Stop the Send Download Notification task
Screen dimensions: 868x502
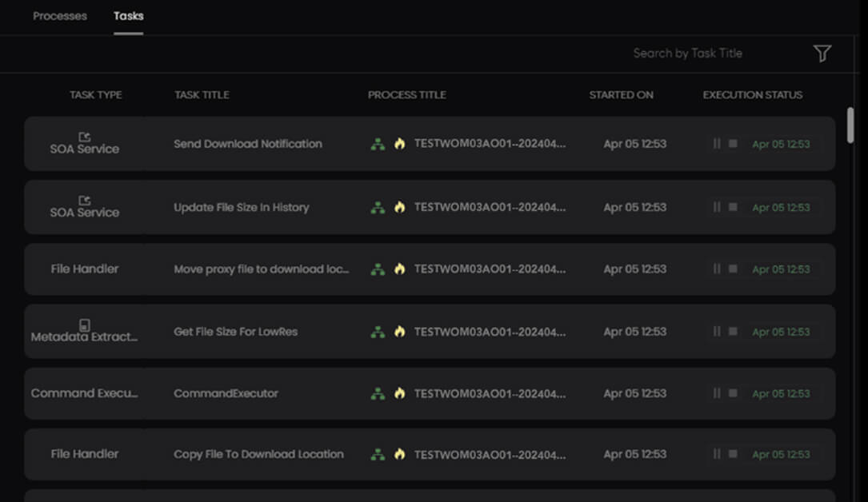coord(733,144)
